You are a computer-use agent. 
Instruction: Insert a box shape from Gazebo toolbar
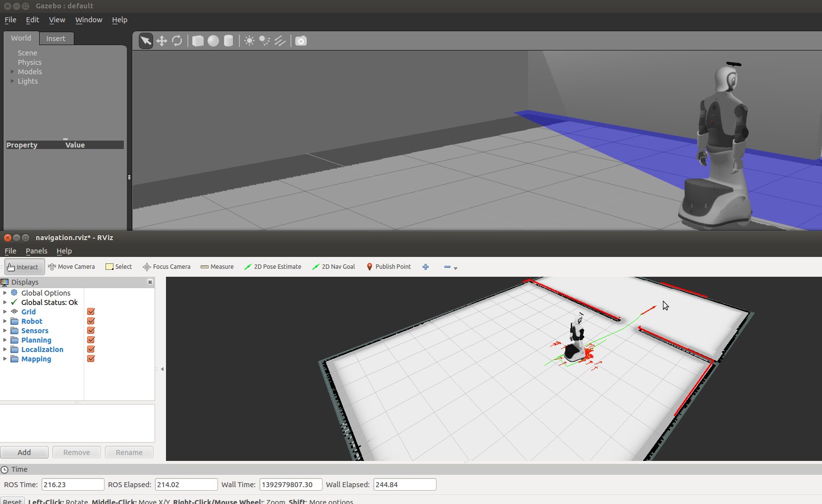pos(198,41)
